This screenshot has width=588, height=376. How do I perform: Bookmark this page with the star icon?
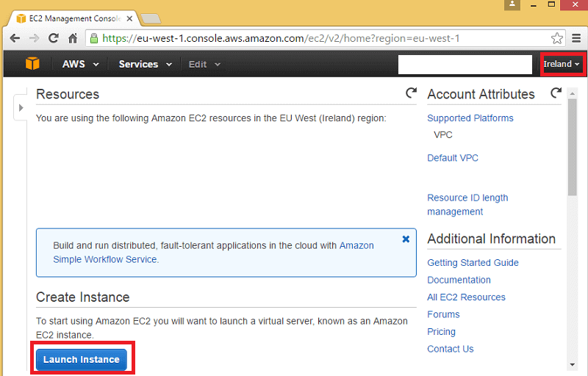point(557,38)
